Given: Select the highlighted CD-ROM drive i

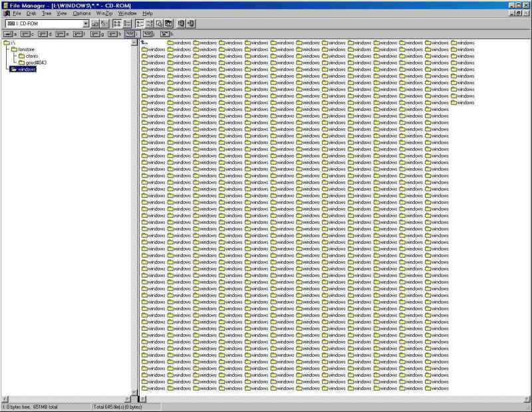Looking at the screenshot, I should pyautogui.click(x=132, y=35).
